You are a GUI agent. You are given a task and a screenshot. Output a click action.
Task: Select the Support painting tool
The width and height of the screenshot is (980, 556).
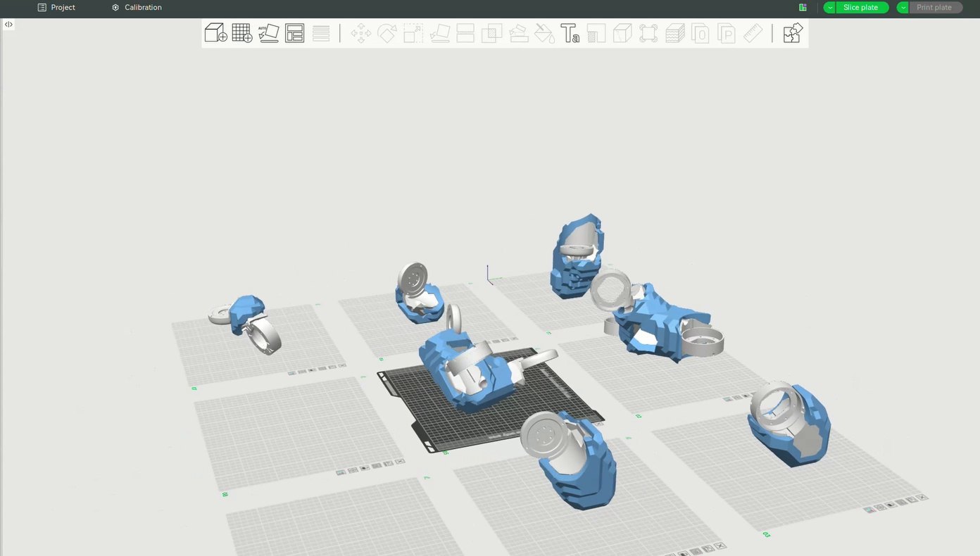click(518, 33)
